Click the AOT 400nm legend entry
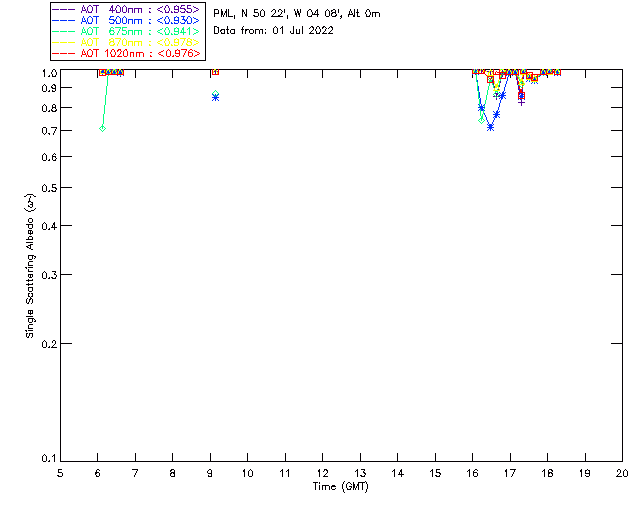640x512 pixels. [127, 9]
